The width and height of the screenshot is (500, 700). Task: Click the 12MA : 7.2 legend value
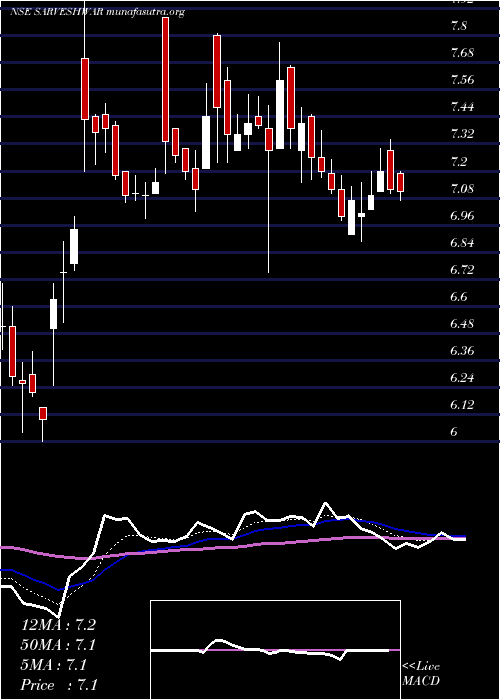pos(58,625)
